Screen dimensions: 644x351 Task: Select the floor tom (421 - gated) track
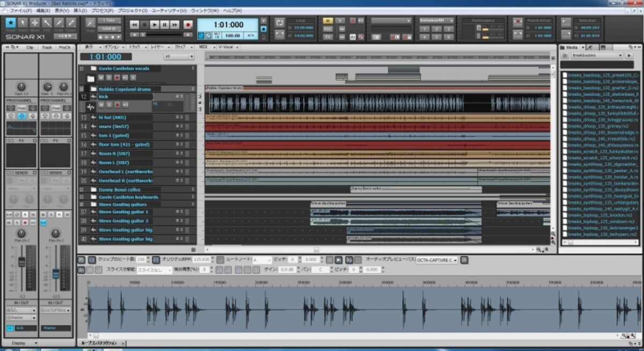tap(124, 144)
